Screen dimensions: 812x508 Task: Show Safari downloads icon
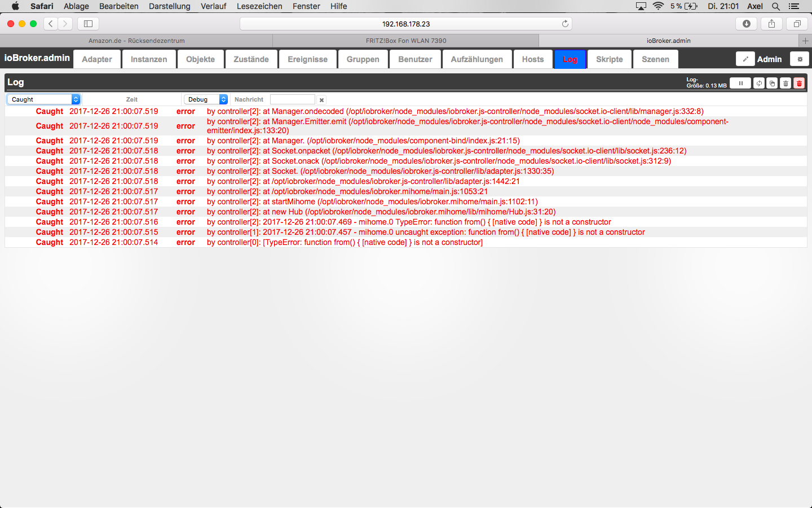pos(747,24)
